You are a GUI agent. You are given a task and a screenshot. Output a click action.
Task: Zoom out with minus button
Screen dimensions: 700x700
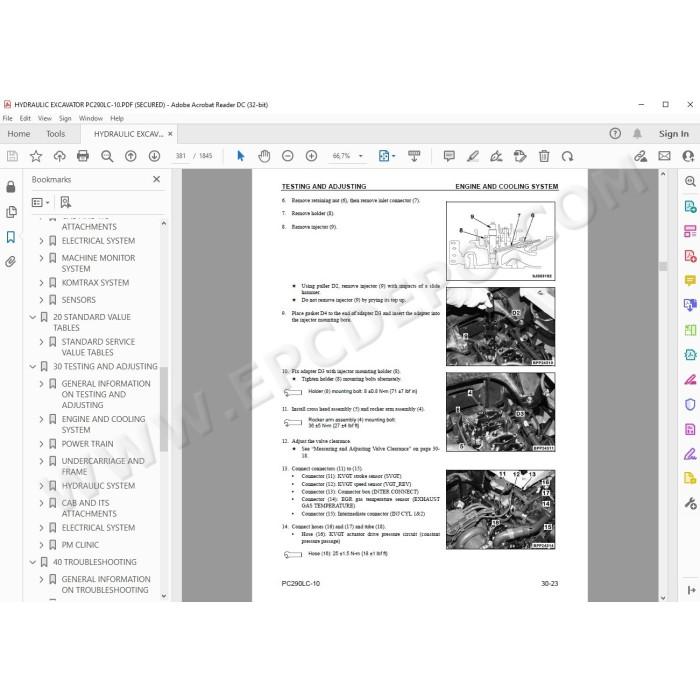[x=288, y=156]
